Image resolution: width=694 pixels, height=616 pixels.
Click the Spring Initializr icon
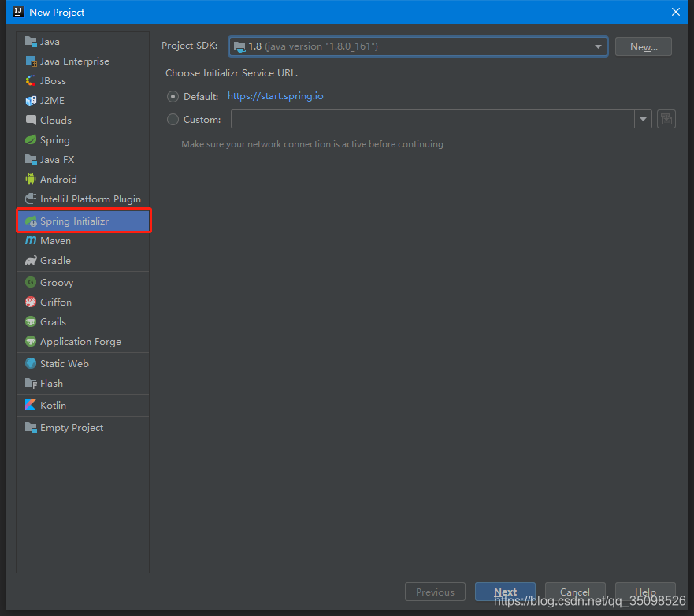coord(31,221)
